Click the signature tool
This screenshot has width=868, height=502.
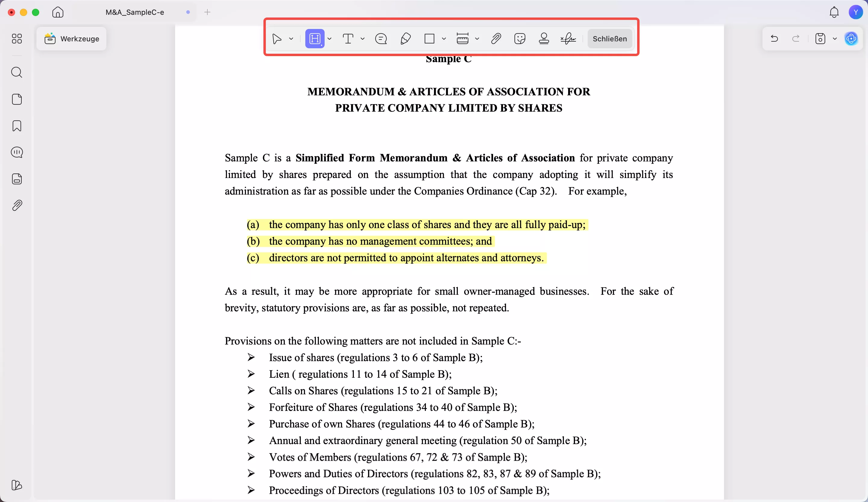pyautogui.click(x=568, y=39)
